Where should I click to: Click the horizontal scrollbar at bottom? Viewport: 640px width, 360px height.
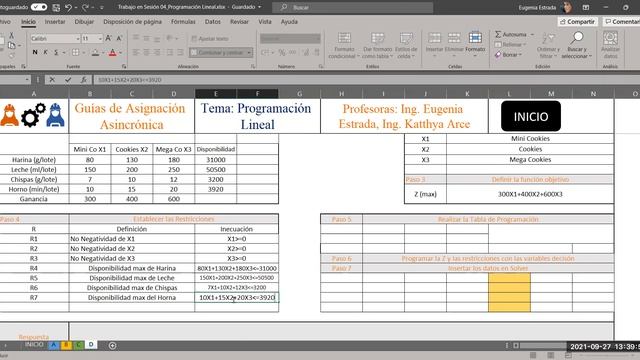point(543,346)
